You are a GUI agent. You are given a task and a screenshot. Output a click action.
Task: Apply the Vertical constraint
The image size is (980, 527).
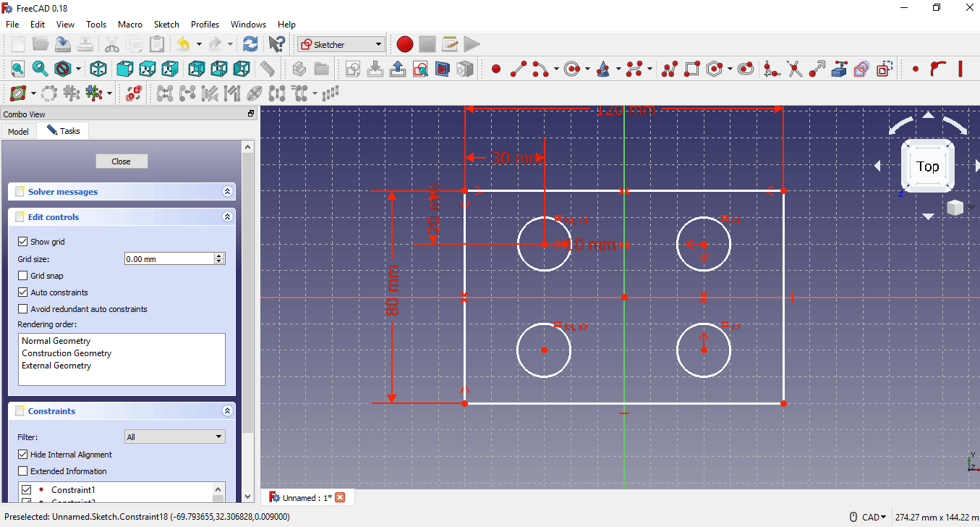pos(960,69)
